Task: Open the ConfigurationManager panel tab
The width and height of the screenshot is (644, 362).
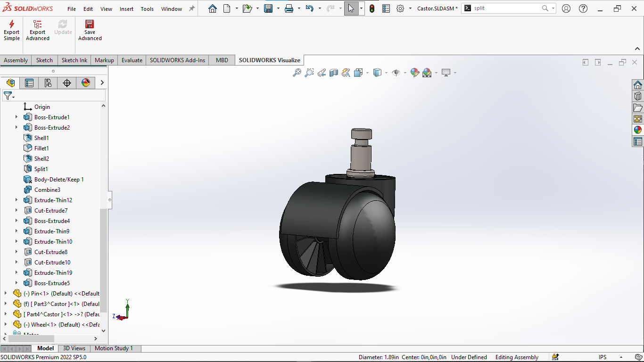Action: pos(48,83)
